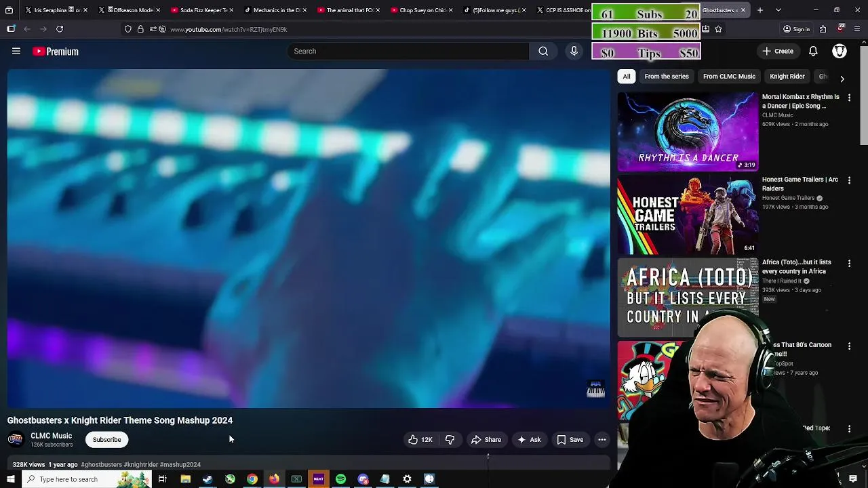This screenshot has width=868, height=488.
Task: Switch to Iris Seraphina tab
Action: pos(56,10)
